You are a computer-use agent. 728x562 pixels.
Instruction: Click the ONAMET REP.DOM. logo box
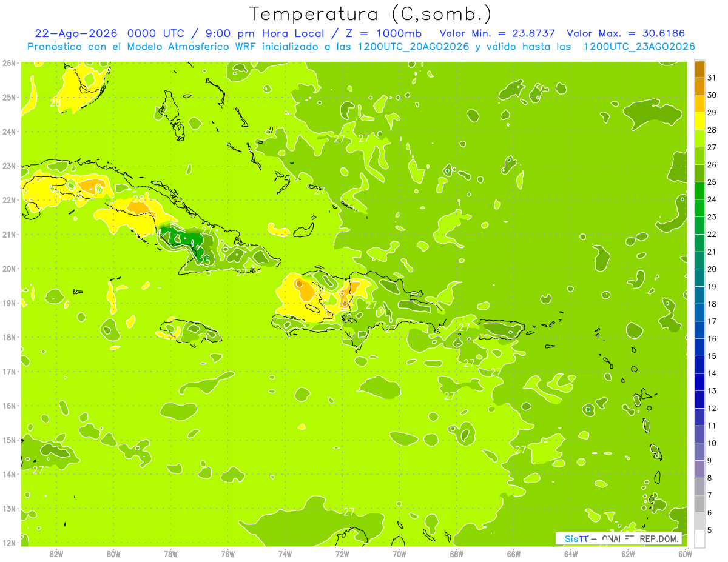(x=619, y=538)
